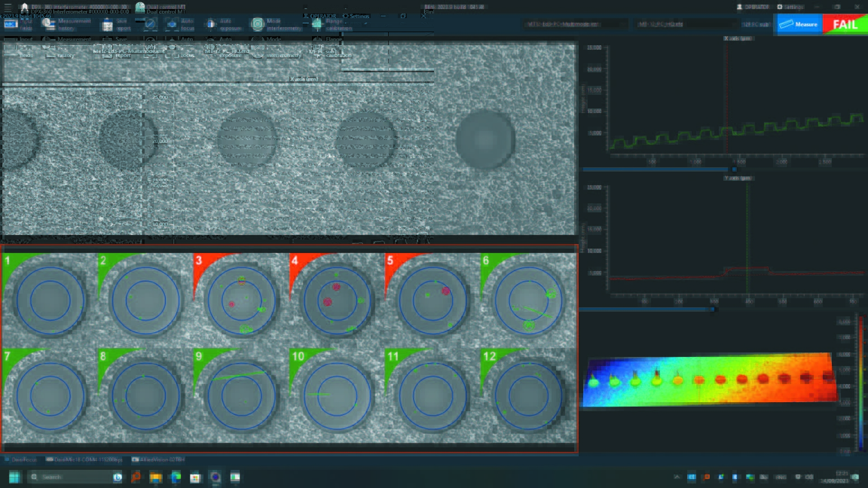
Task: Open the Measurement history panel
Action: click(x=48, y=24)
